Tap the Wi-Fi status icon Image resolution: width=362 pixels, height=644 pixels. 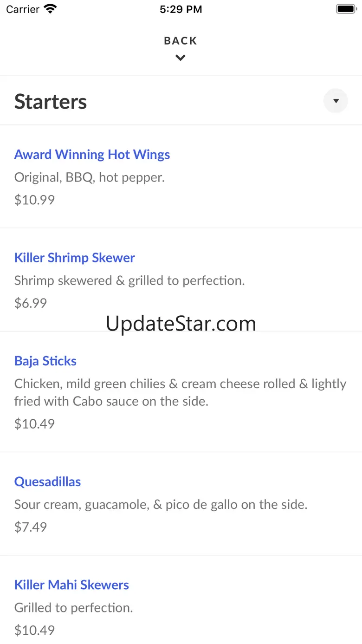pos(50,9)
